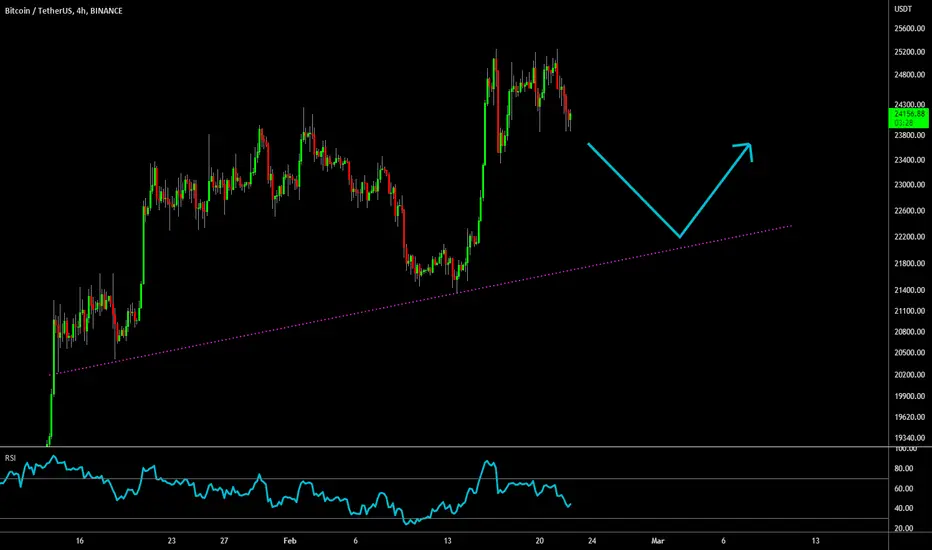The image size is (932, 550).
Task: Click the USDT currency label
Action: tap(903, 9)
